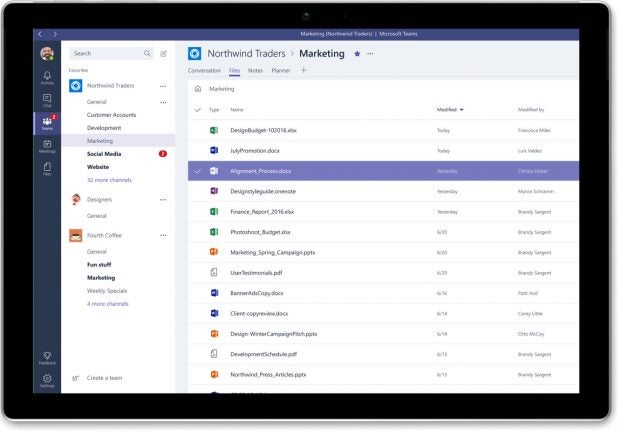Select the Website channel
The width and height of the screenshot is (620, 436).
tap(98, 167)
